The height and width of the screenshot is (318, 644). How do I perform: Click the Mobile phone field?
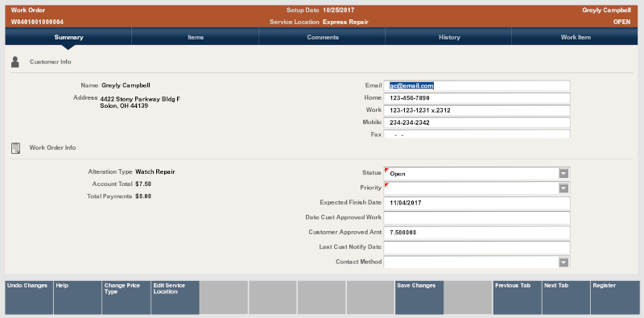pyautogui.click(x=477, y=122)
